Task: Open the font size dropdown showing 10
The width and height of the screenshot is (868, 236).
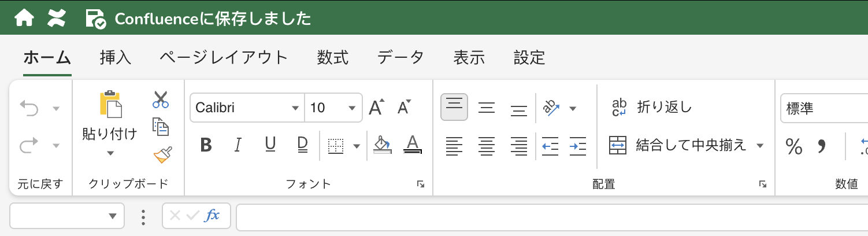Action: tap(351, 108)
